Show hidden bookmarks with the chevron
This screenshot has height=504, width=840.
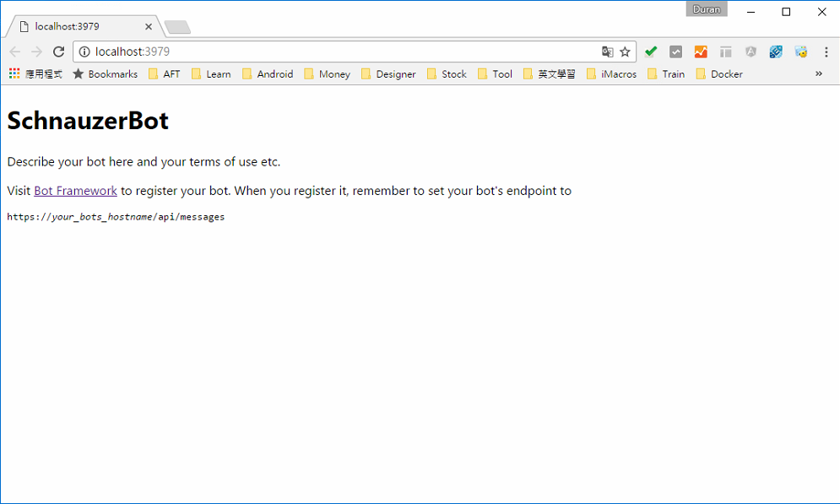point(819,74)
